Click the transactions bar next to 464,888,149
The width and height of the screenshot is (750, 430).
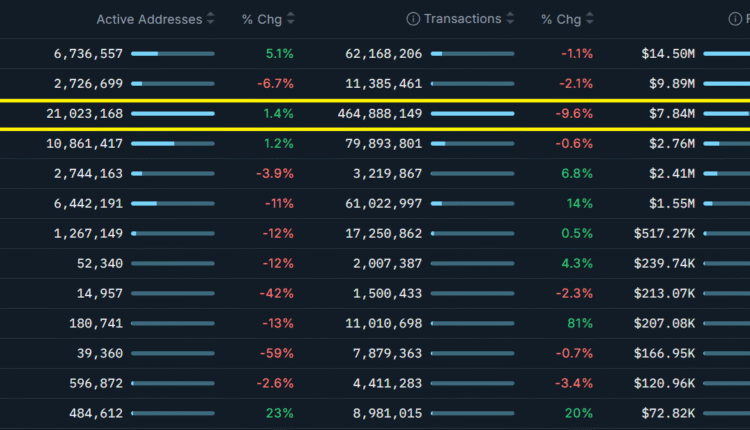point(472,114)
